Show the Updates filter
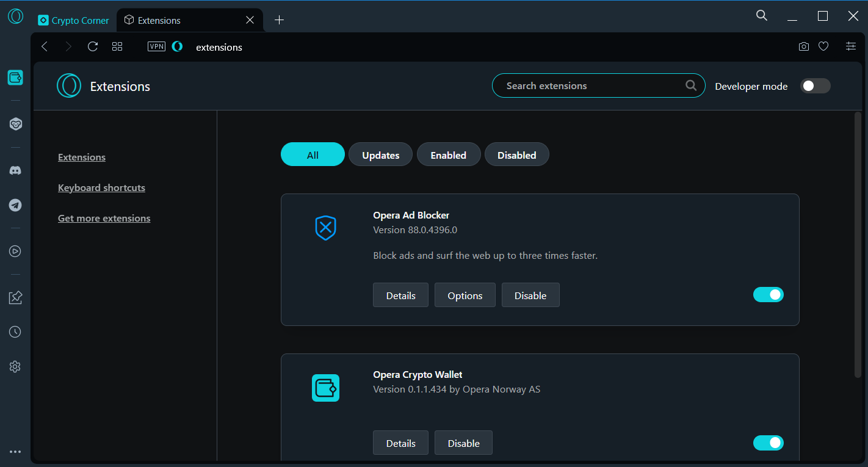 point(380,154)
